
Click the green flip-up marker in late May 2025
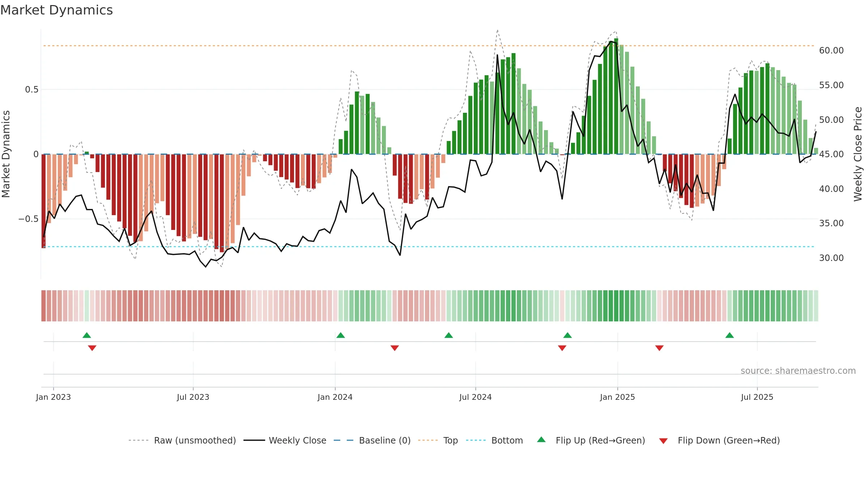[x=729, y=335]
